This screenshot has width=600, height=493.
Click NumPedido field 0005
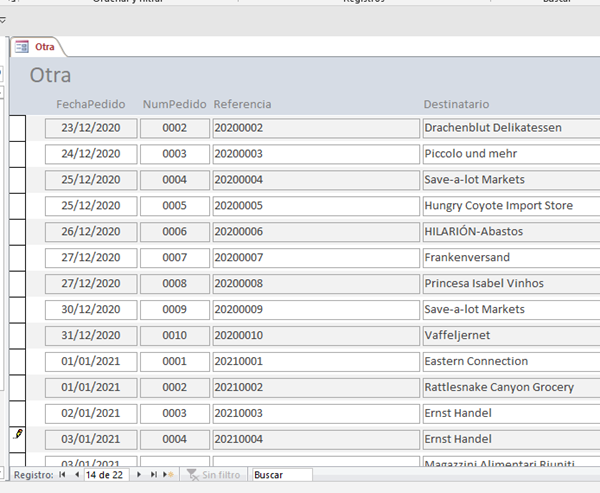pos(175,206)
